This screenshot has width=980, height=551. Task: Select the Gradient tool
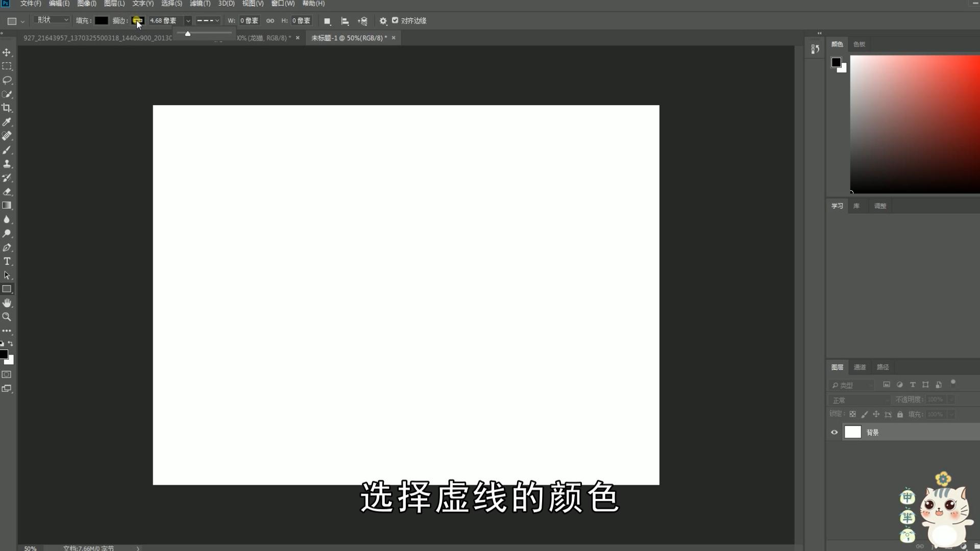tap(7, 206)
